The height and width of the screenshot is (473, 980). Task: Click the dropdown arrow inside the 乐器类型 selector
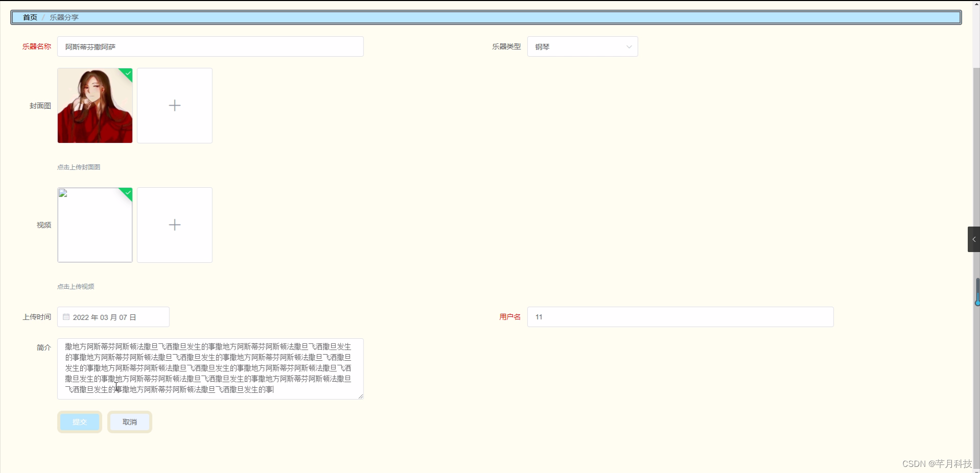[x=628, y=46]
